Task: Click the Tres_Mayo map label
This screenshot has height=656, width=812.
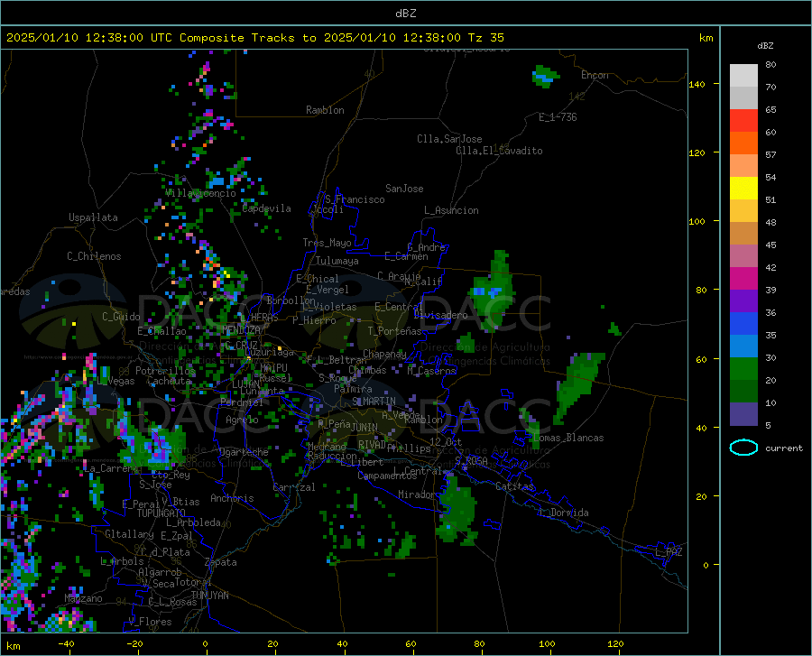Action: (327, 243)
